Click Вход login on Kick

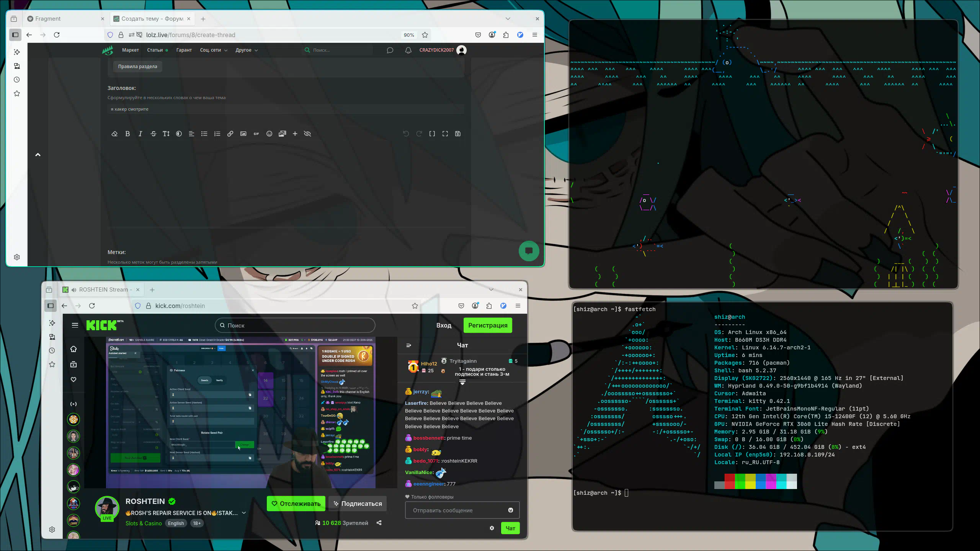(x=444, y=325)
